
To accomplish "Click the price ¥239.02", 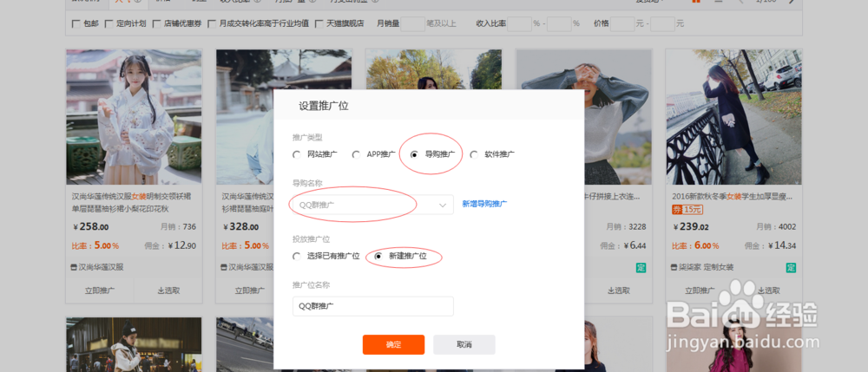I will 691,226.
